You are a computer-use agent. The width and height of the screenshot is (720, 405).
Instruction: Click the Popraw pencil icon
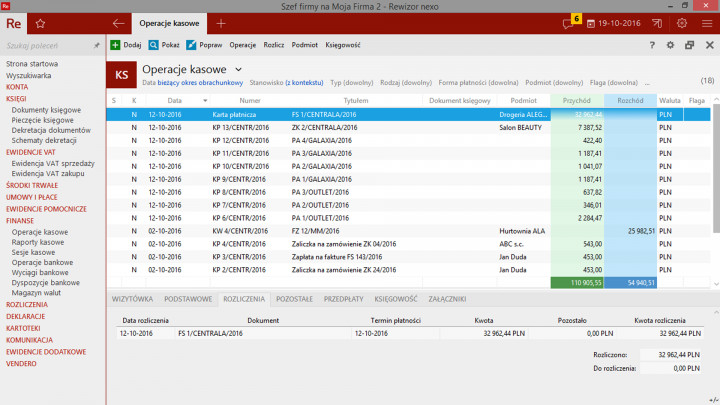coord(191,45)
